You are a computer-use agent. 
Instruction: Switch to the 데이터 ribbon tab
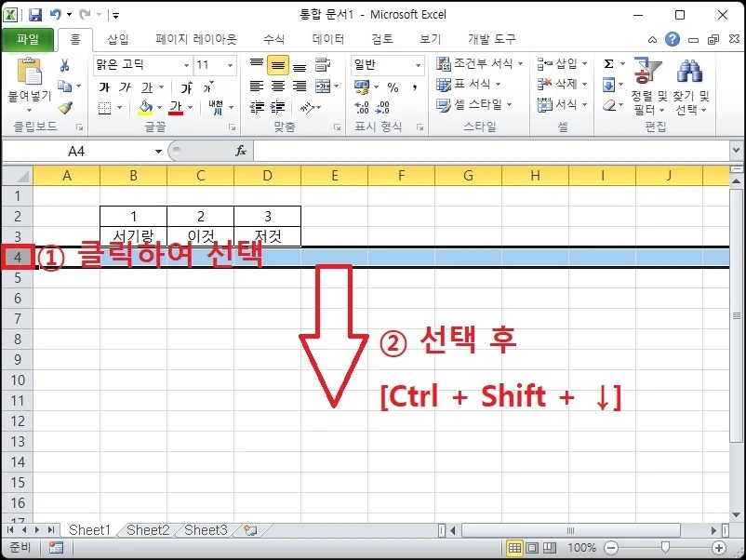327,39
